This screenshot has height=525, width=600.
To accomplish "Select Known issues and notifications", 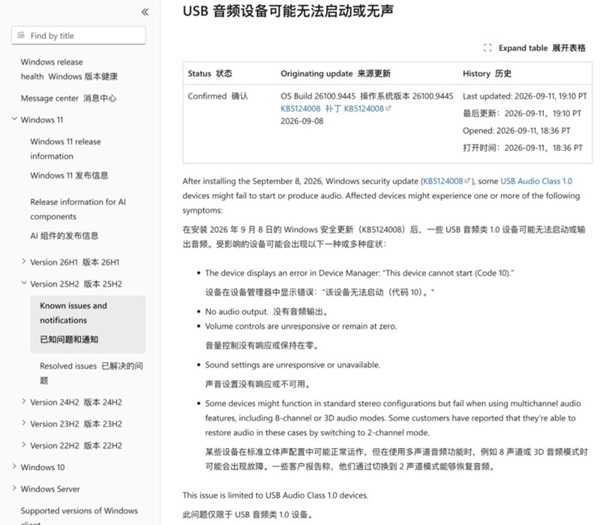I will tap(88, 324).
